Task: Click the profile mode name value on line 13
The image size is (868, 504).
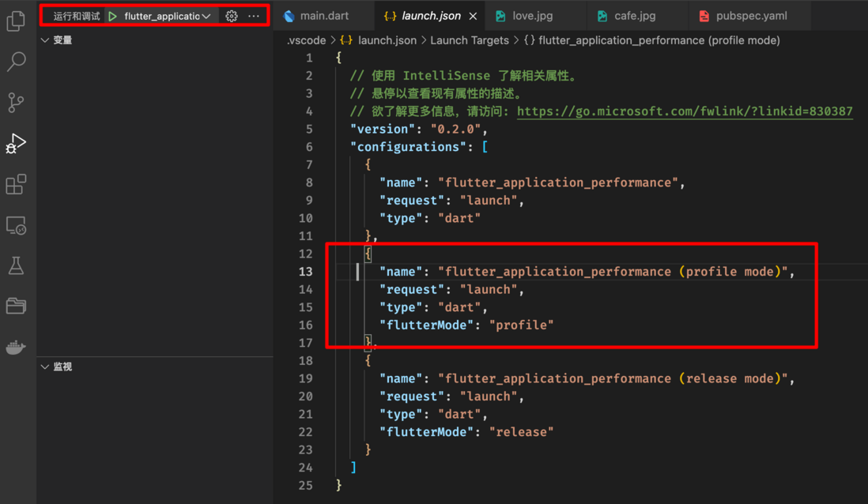Action: 613,272
